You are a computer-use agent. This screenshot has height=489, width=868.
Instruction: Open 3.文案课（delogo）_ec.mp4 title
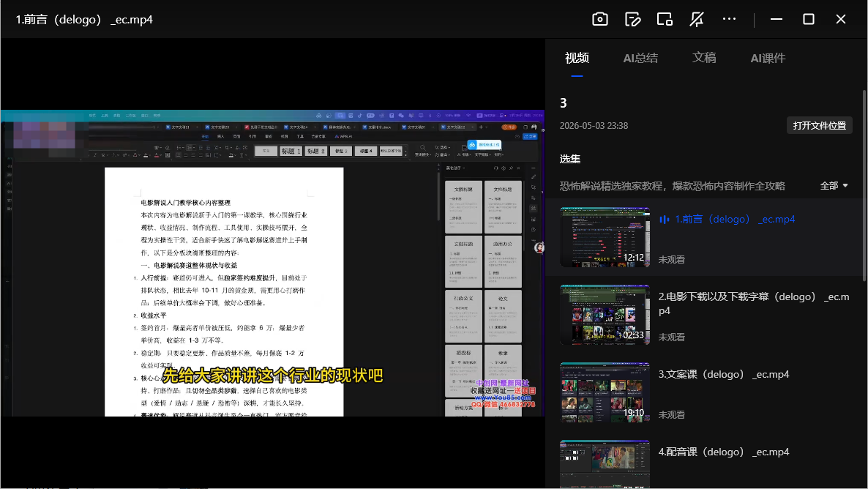(x=724, y=374)
